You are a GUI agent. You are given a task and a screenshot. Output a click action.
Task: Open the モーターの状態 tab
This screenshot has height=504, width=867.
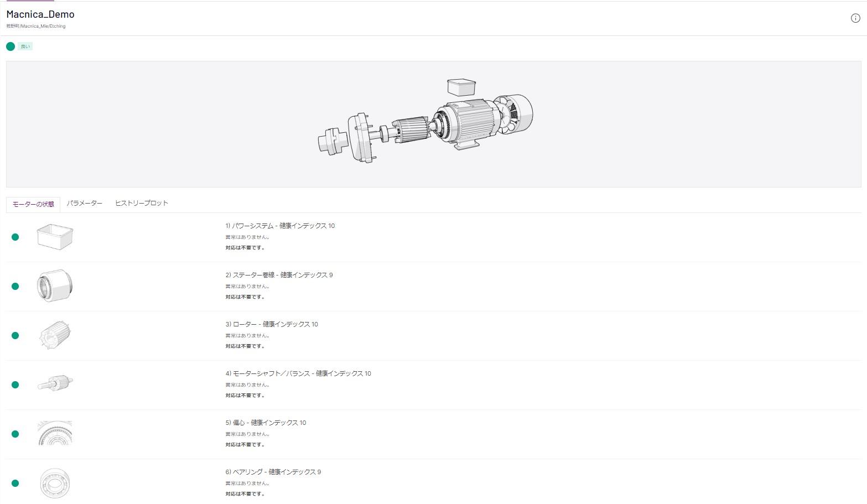[33, 204]
